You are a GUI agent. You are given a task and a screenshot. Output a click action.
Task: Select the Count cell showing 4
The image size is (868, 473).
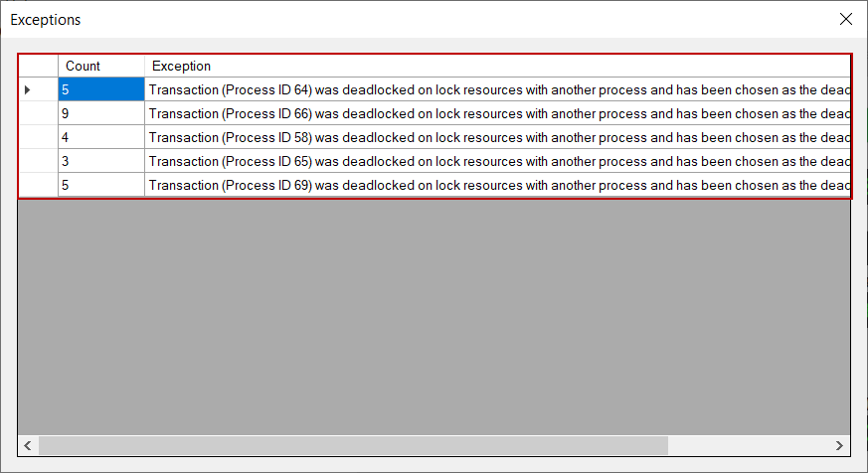[100, 137]
